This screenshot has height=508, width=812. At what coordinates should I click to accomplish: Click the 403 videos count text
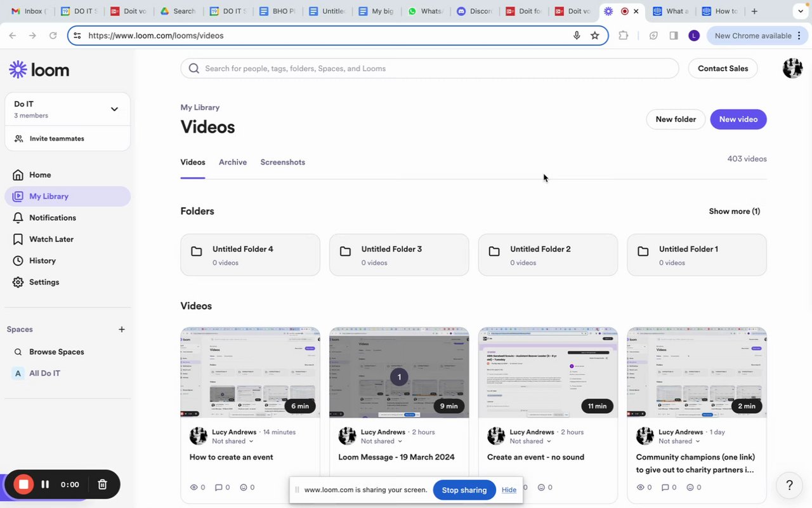point(747,159)
